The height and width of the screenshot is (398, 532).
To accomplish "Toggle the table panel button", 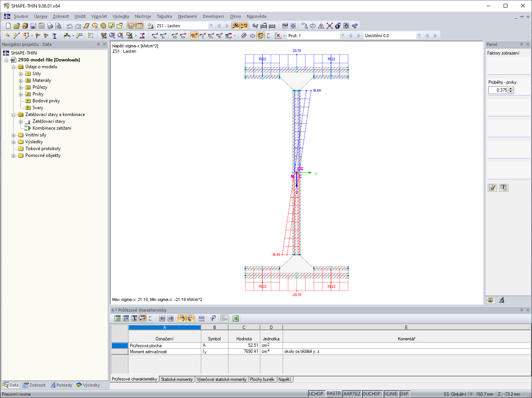I will click(139, 26).
